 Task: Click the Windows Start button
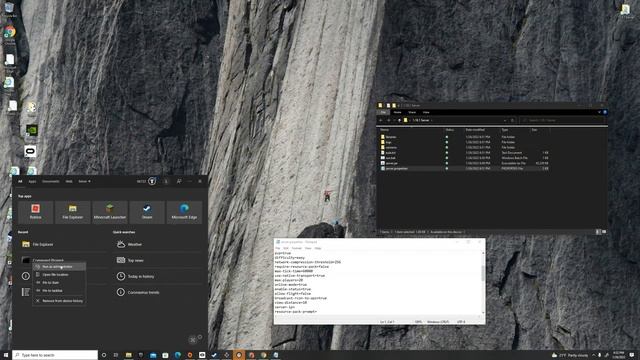[6, 355]
